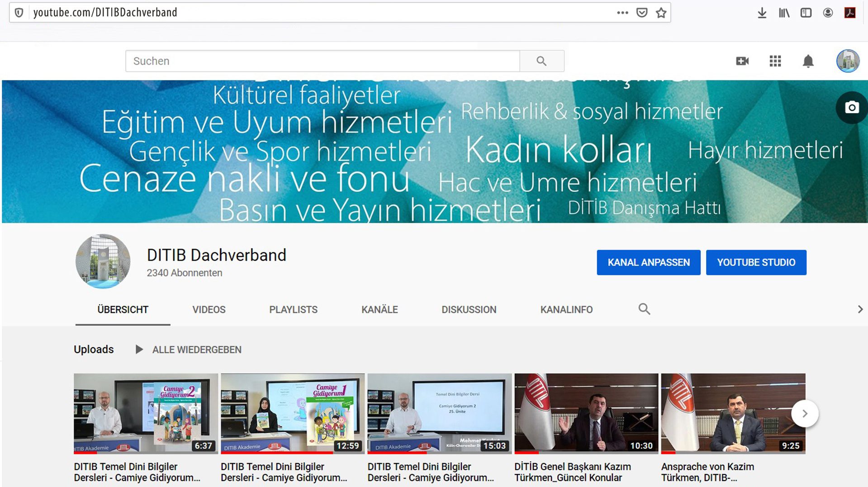Click the KANAL ANPASSEN button
The width and height of the screenshot is (868, 487).
648,262
